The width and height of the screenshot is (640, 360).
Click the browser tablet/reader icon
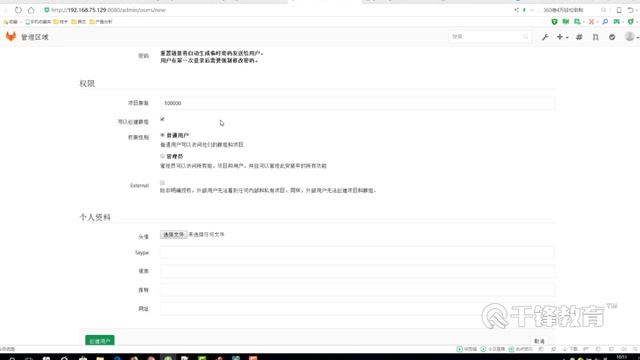pos(619,10)
